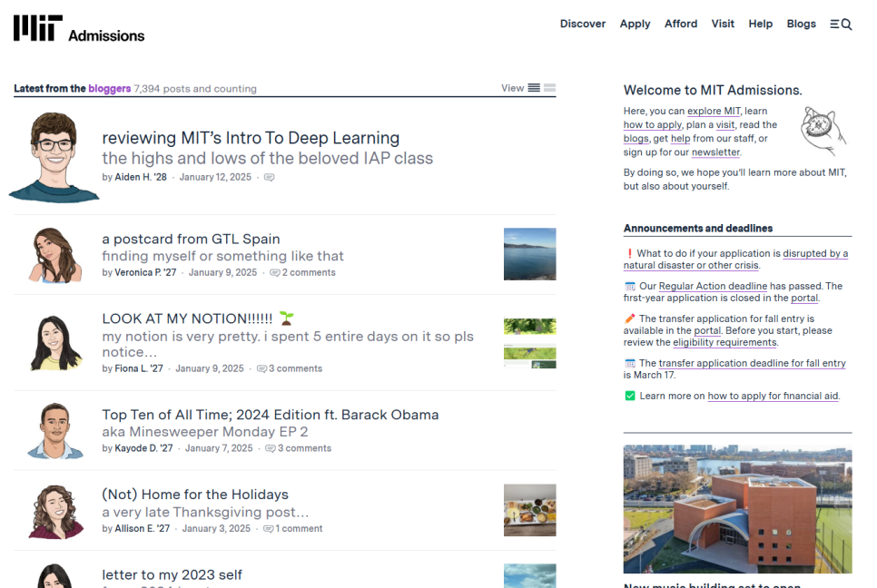Image resolution: width=877 pixels, height=588 pixels.
Task: Click Fiona L. avatar illustration
Action: pos(55,343)
